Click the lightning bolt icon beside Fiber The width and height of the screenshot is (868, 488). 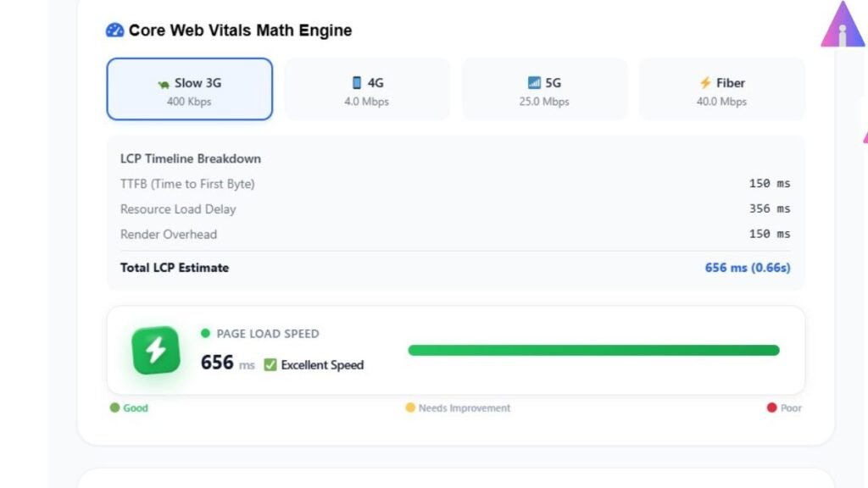(x=705, y=83)
